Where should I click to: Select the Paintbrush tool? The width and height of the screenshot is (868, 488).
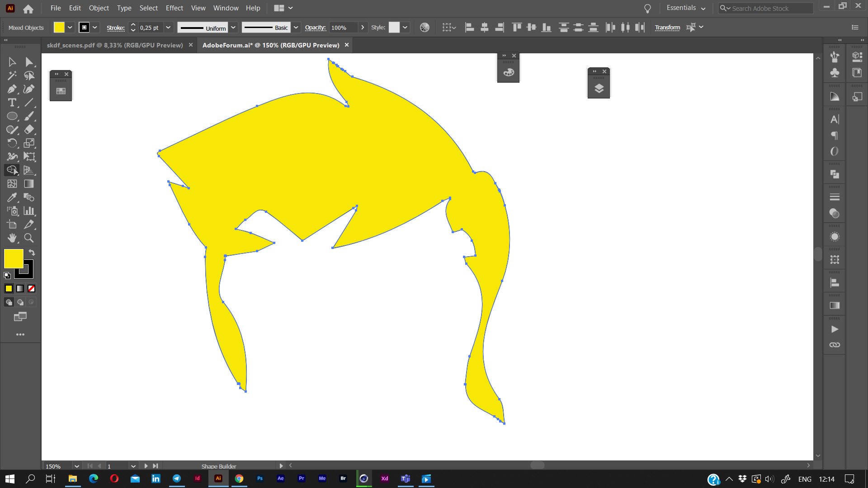point(29,116)
